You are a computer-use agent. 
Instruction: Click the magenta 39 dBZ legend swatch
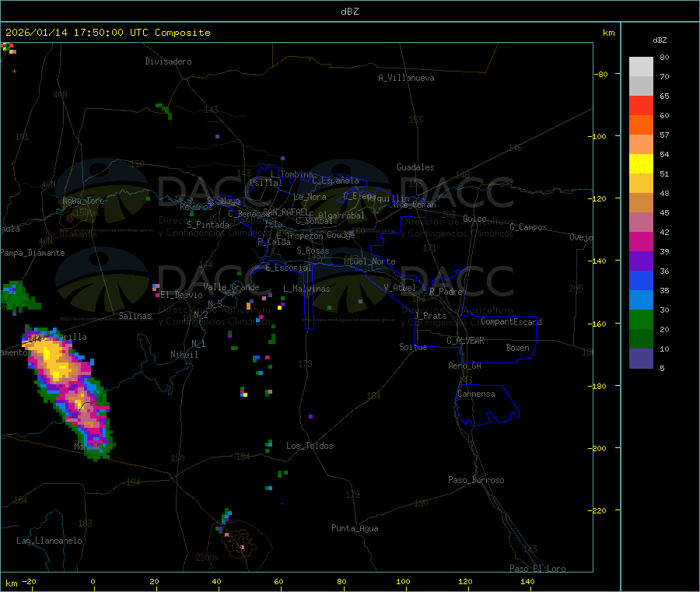[641, 241]
